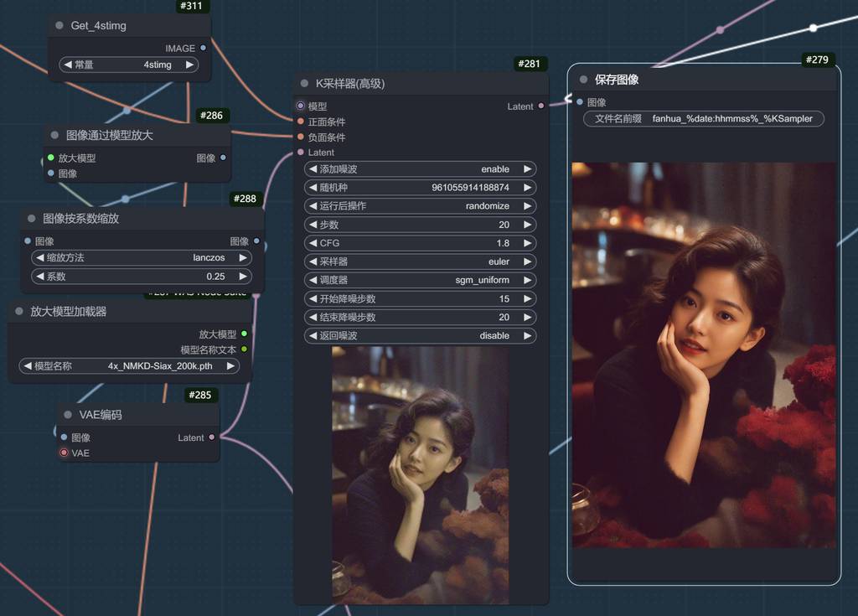Viewport: 858px width, 616px height.
Task: Toggle 返回噪波 disable setting
Action: click(x=421, y=335)
